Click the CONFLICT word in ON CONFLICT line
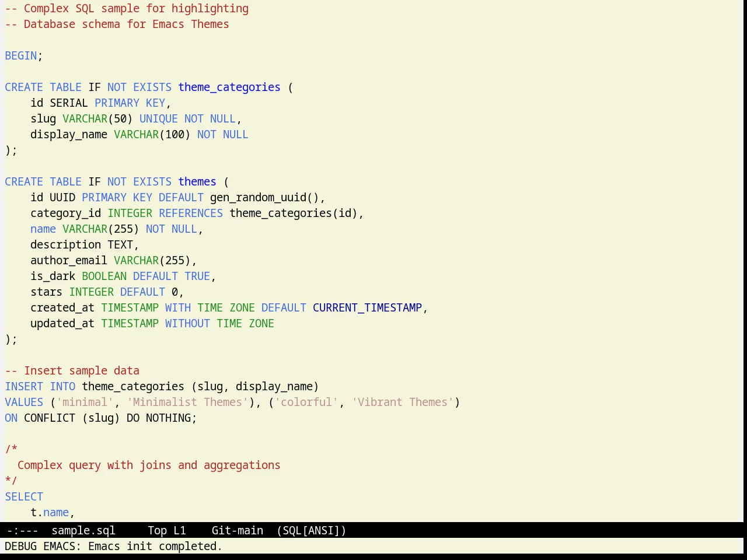Viewport: 747px width, 560px height. 50,418
